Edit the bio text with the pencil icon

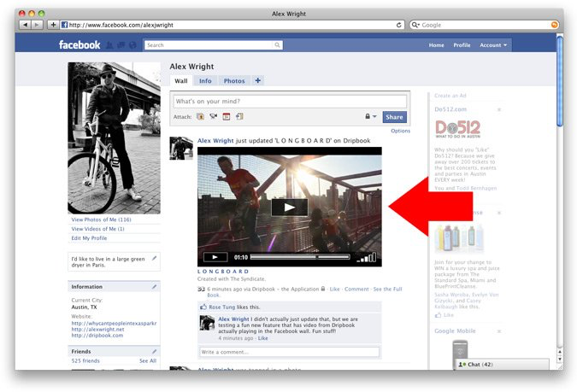[x=154, y=259]
